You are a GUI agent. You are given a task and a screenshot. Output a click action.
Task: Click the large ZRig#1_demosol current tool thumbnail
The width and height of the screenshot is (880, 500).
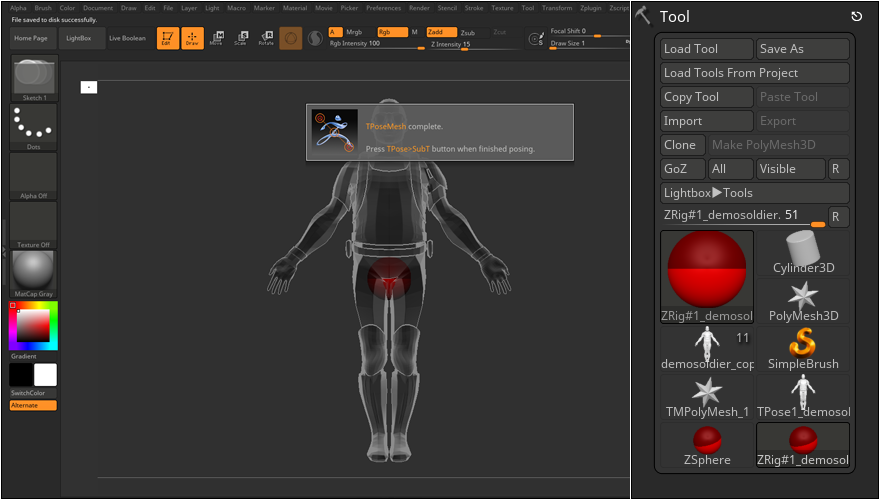click(707, 277)
